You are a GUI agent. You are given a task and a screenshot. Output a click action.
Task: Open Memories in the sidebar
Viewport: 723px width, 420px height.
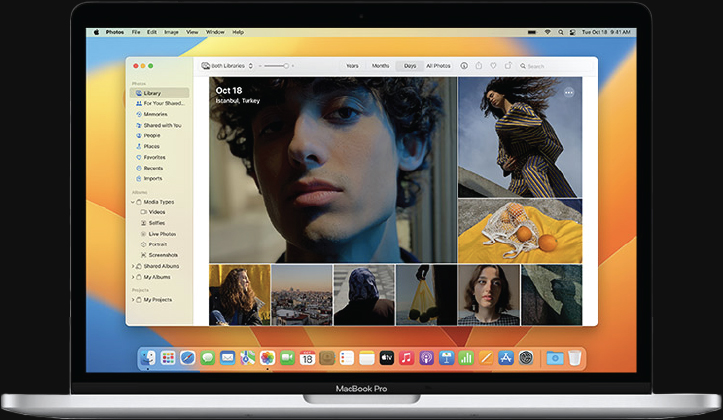pos(160,114)
